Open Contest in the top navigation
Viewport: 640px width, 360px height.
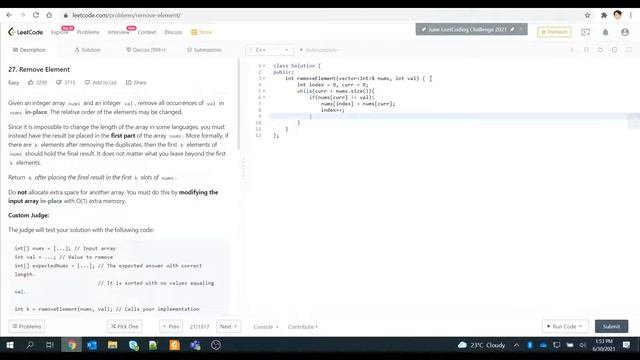click(147, 32)
